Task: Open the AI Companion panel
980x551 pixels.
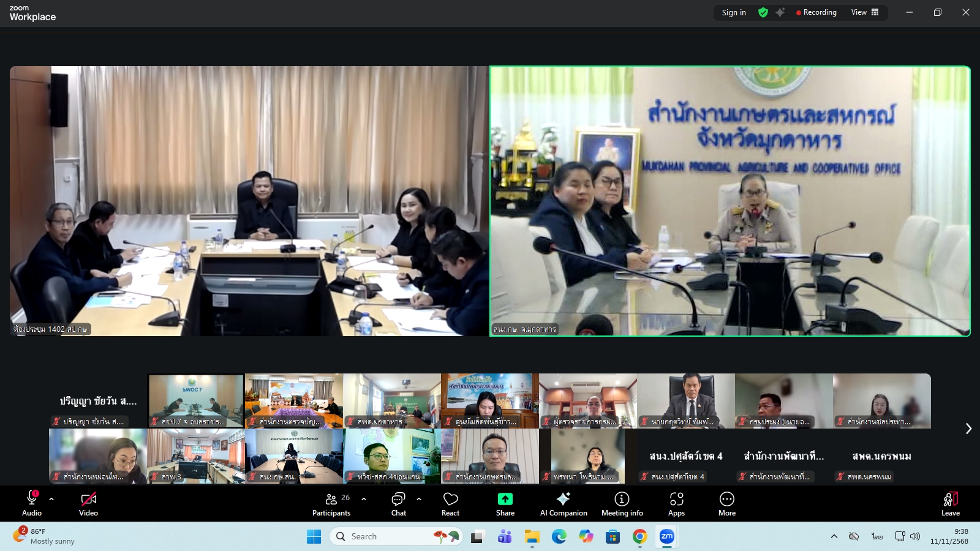Action: [563, 503]
